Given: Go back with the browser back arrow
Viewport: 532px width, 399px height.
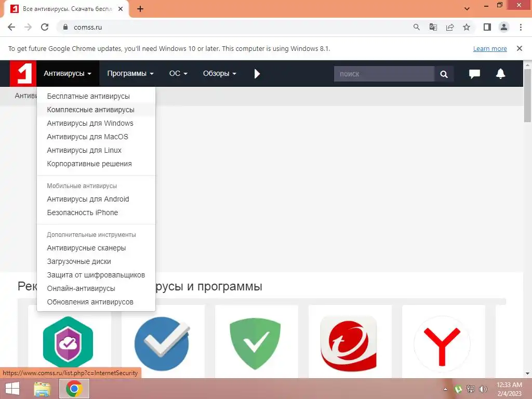Looking at the screenshot, I should click(x=11, y=27).
